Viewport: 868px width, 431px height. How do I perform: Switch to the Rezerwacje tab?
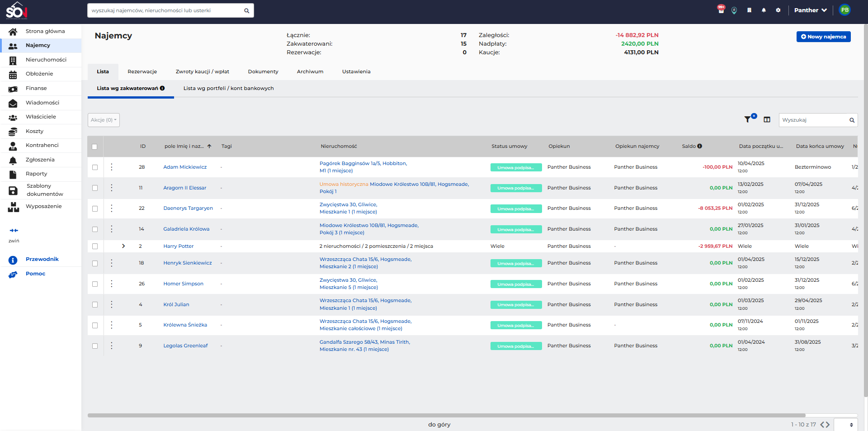coord(142,71)
